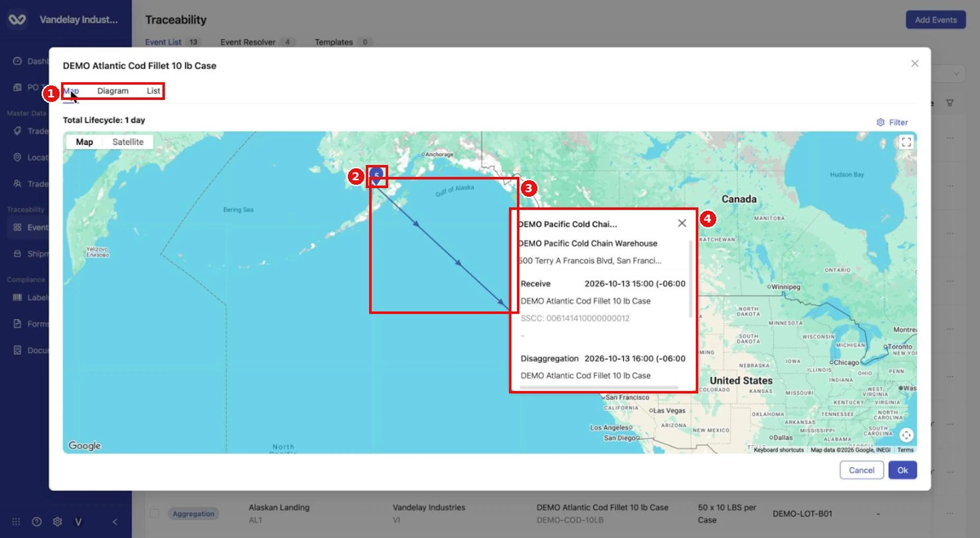Switch map to Satellite view
This screenshot has width=980, height=538.
point(128,142)
